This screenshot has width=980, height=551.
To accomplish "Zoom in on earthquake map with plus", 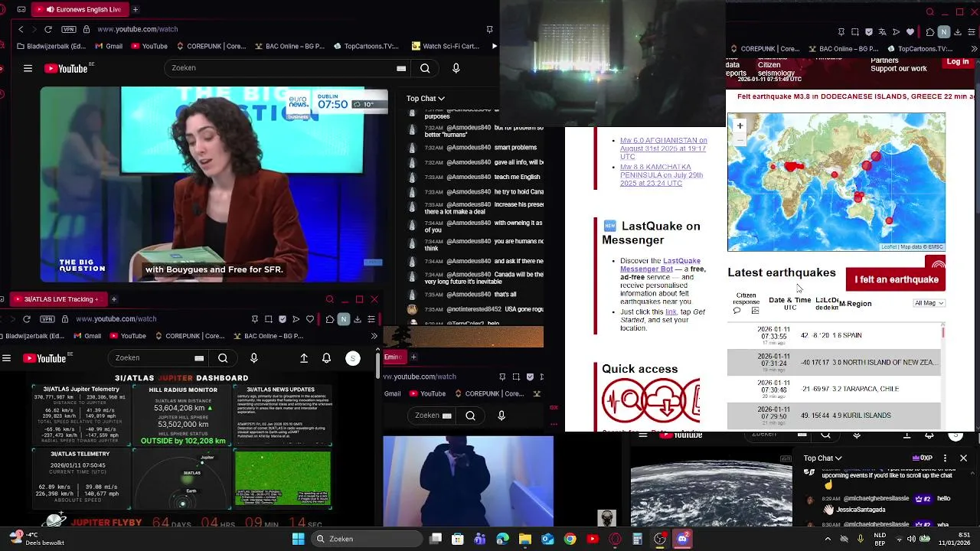I will (x=740, y=126).
